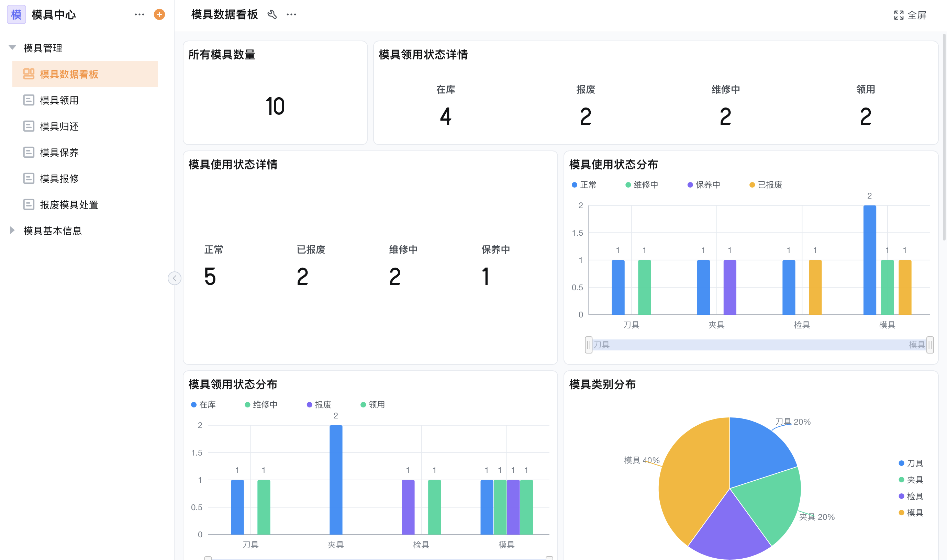Click the 所有模具数量 value 10
The width and height of the screenshot is (947, 560).
[x=275, y=106]
